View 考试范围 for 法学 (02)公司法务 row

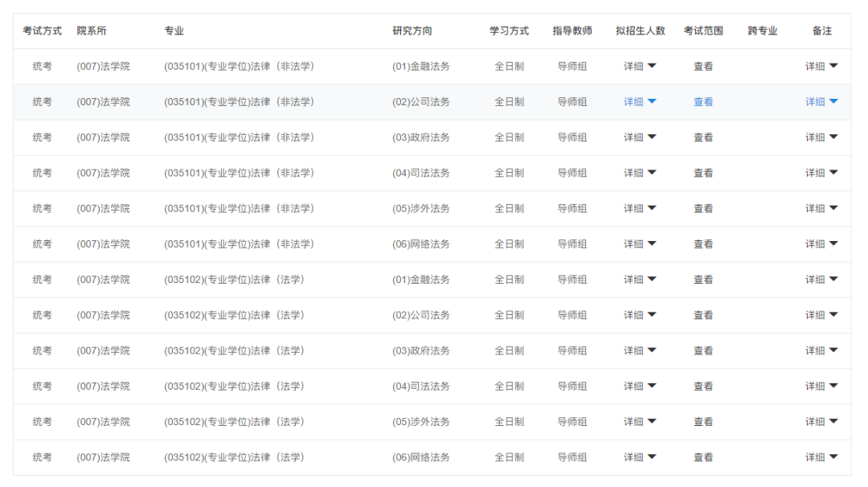click(703, 315)
